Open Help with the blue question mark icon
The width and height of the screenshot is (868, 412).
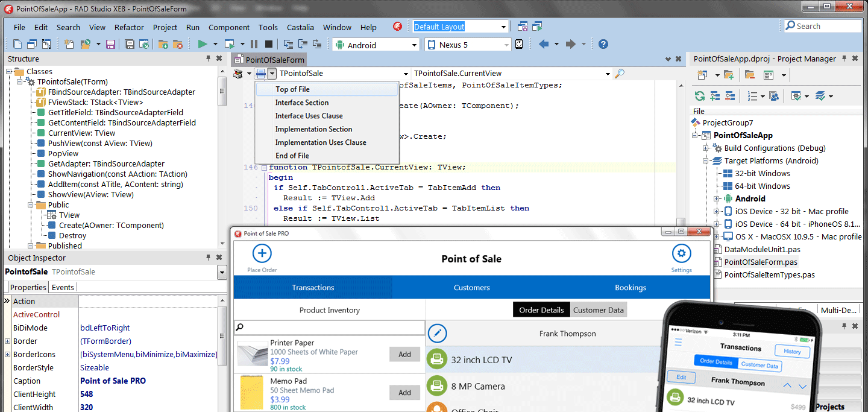[x=603, y=45]
